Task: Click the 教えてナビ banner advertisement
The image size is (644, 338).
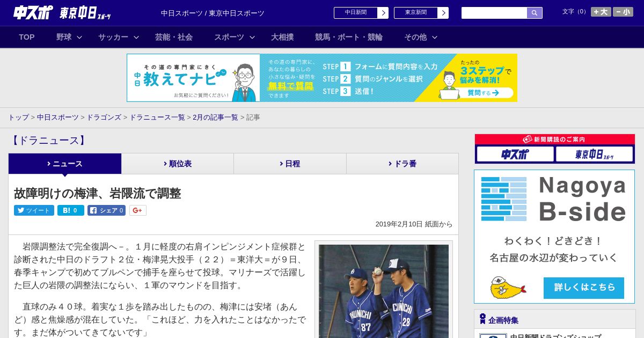Action: coord(322,78)
